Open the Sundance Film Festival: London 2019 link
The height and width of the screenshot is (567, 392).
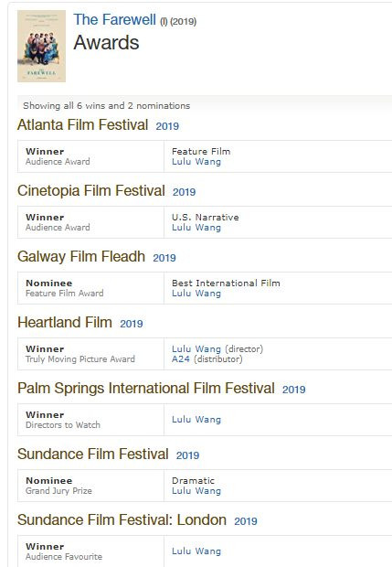pyautogui.click(x=246, y=520)
